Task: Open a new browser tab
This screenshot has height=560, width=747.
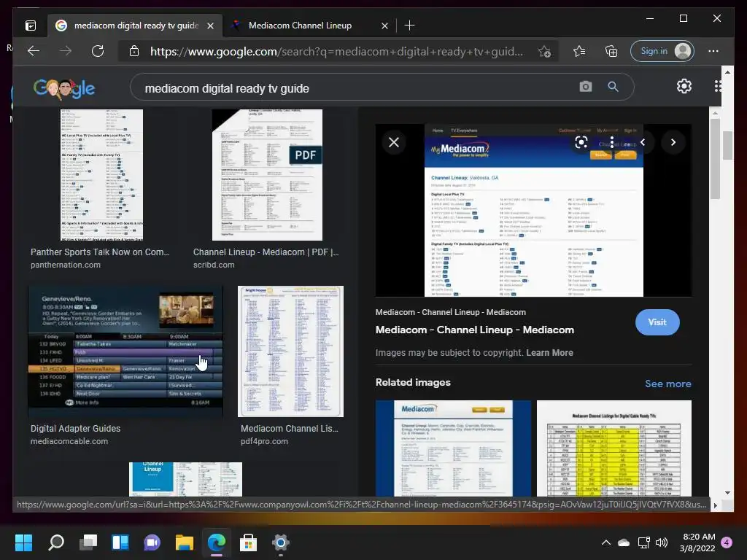Action: click(409, 26)
